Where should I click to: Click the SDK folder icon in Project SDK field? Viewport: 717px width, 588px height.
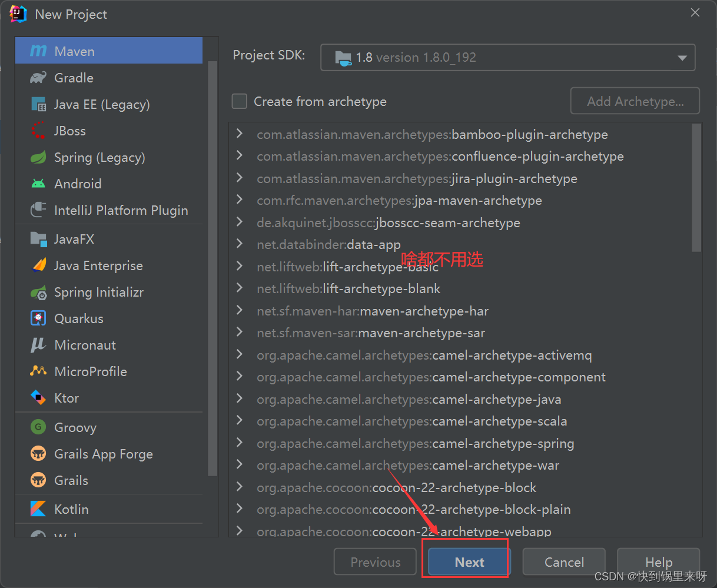[343, 58]
